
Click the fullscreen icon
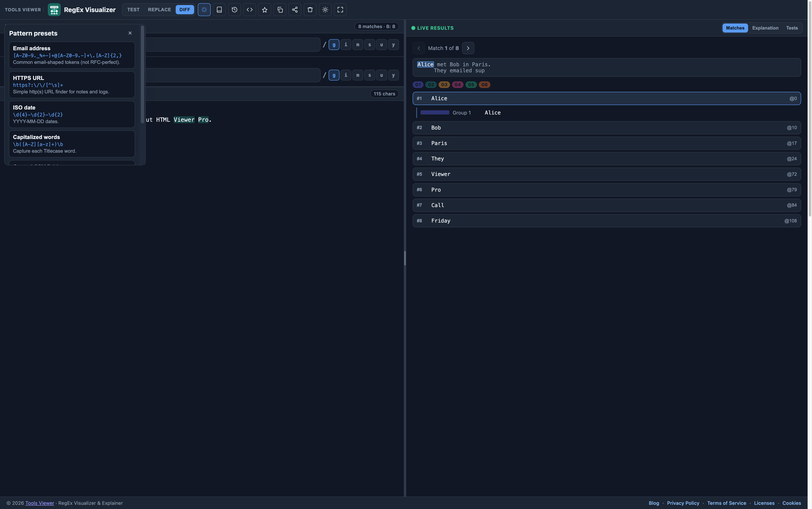coord(340,10)
